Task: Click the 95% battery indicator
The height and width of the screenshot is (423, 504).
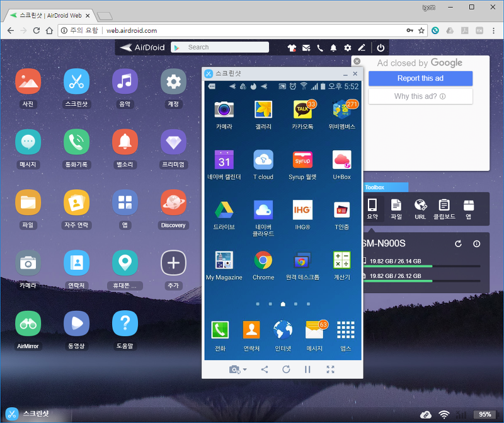Action: pyautogui.click(x=484, y=414)
